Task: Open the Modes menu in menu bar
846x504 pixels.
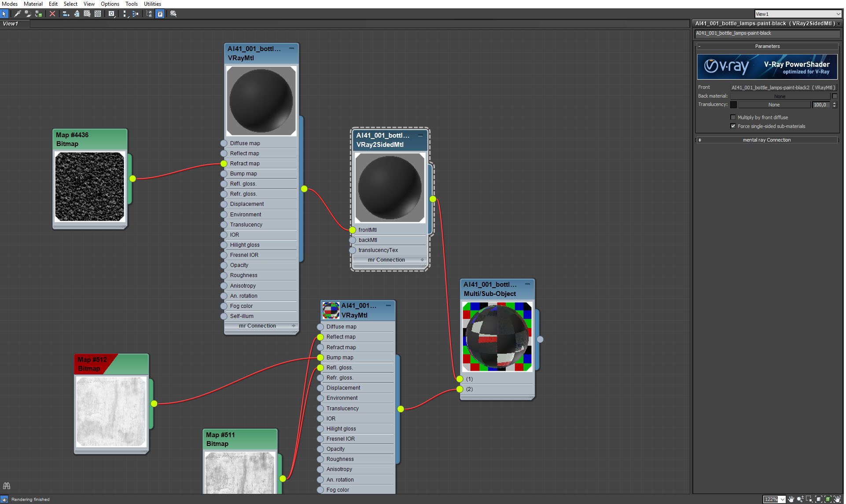Action: pos(10,4)
